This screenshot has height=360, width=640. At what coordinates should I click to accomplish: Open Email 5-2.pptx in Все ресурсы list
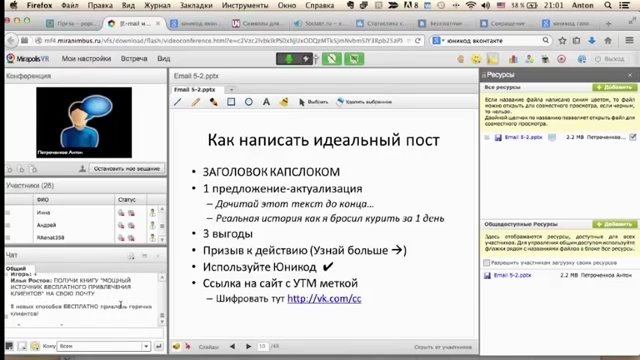point(523,137)
